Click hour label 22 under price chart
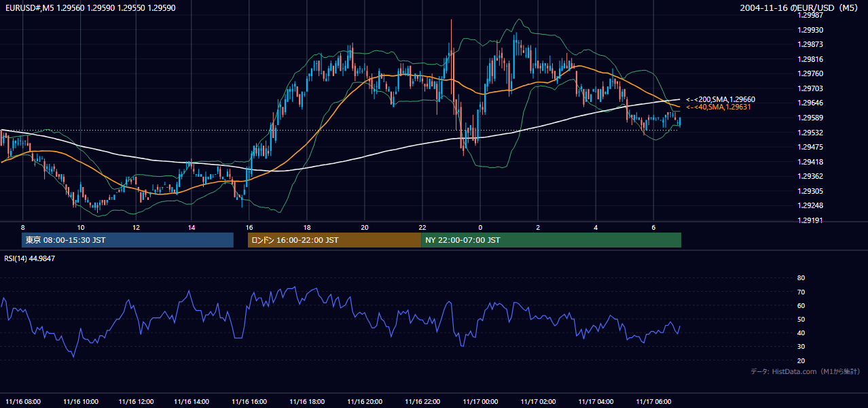 (x=422, y=227)
